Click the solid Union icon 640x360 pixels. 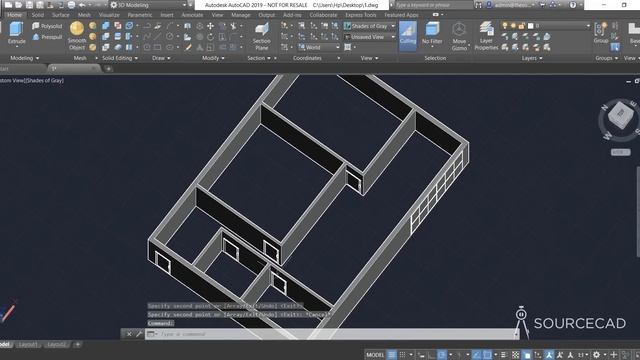pos(106,26)
